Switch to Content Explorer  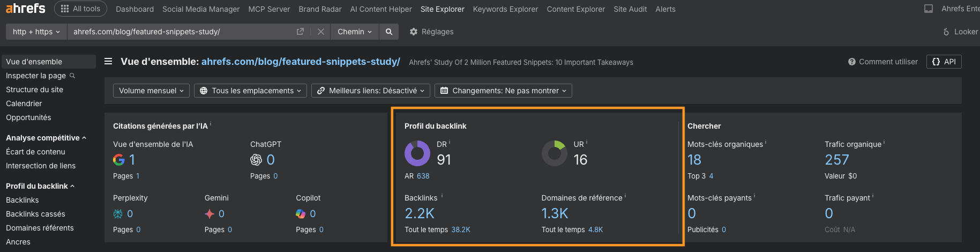pyautogui.click(x=575, y=9)
